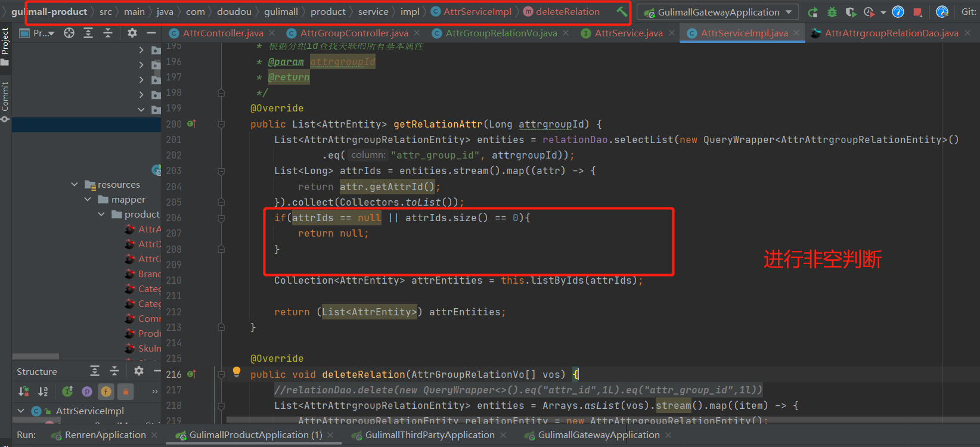980x447 pixels.
Task: Collapse All in the Structure panel
Action: 114,371
